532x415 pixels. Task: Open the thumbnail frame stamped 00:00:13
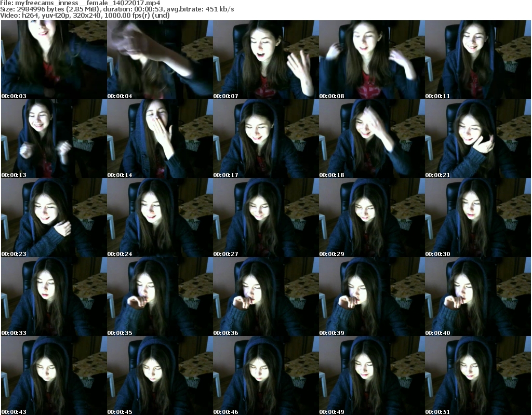pyautogui.click(x=54, y=139)
